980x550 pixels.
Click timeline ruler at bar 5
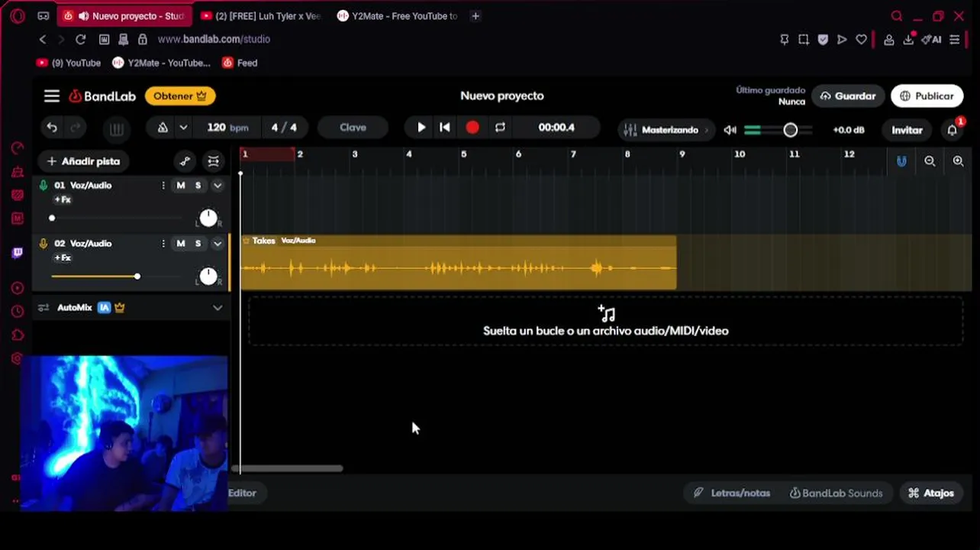tap(463, 154)
